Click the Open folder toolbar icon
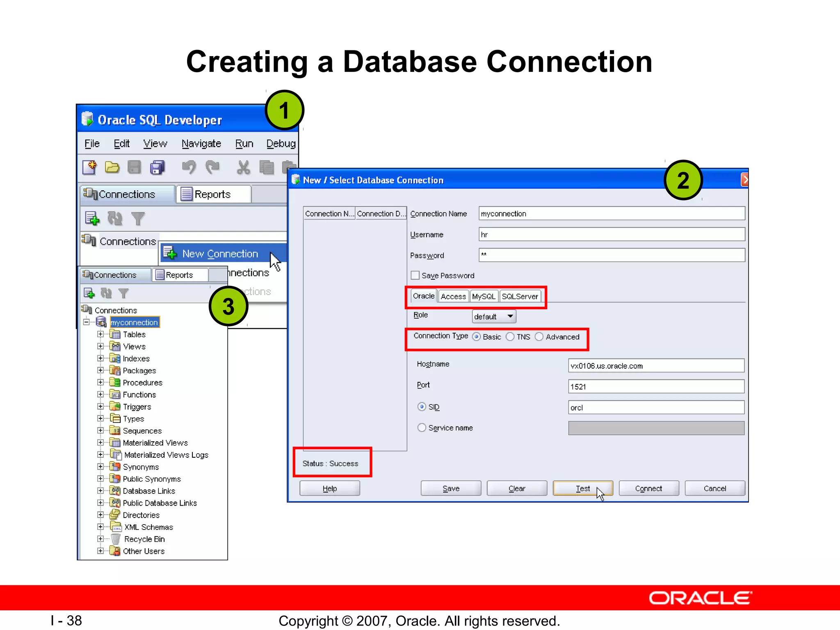Screen dimensions: 840x630 (x=112, y=167)
